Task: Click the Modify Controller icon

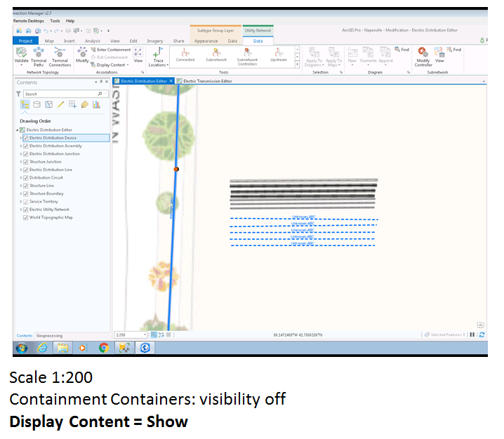Action: tap(423, 52)
